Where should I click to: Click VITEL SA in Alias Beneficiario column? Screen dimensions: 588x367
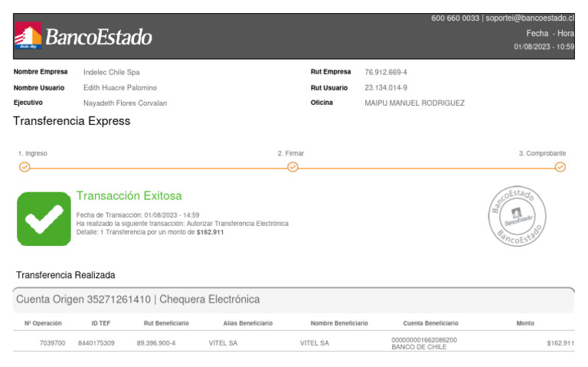point(223,343)
